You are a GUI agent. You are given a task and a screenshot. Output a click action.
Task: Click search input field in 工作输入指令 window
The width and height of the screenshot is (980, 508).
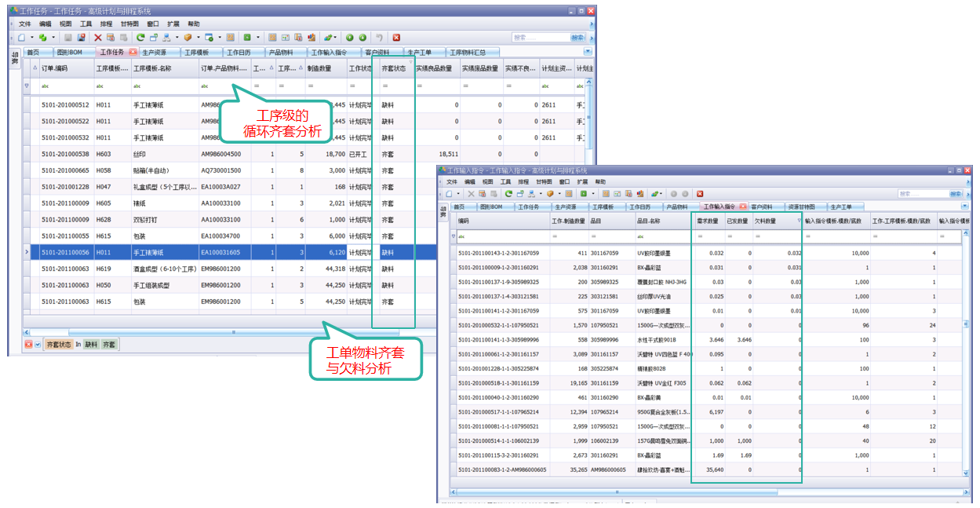coord(923,193)
